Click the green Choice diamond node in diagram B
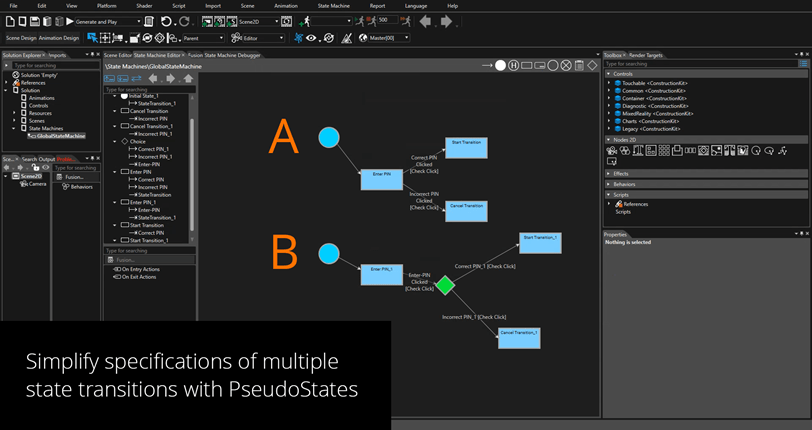The width and height of the screenshot is (812, 430). (445, 286)
